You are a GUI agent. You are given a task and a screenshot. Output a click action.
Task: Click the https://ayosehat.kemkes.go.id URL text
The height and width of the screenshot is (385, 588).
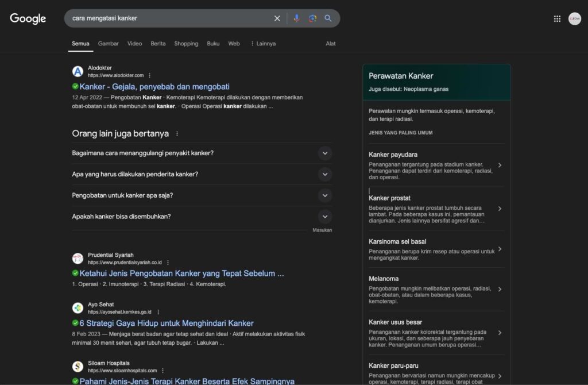click(119, 312)
